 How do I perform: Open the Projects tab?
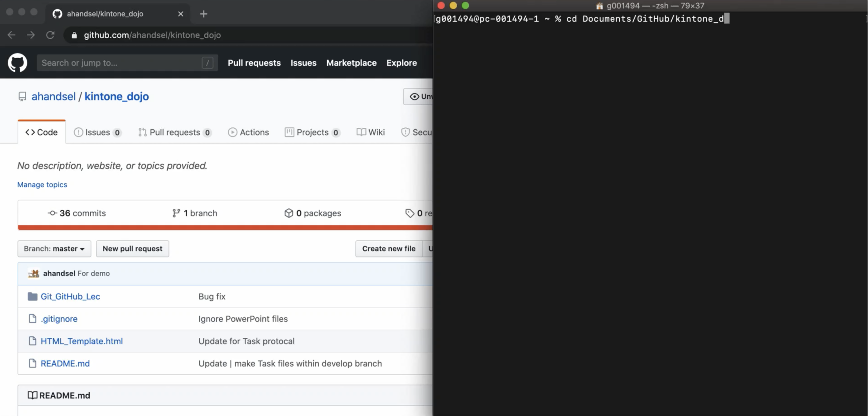click(312, 132)
